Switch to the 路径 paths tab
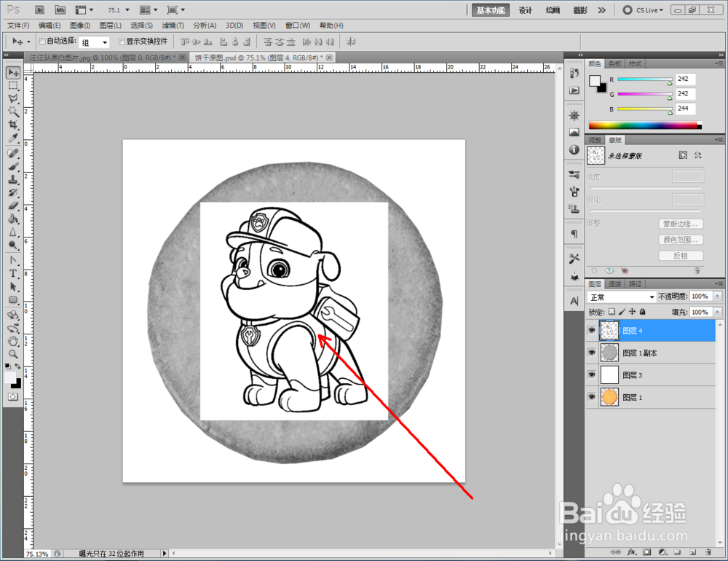 [635, 283]
